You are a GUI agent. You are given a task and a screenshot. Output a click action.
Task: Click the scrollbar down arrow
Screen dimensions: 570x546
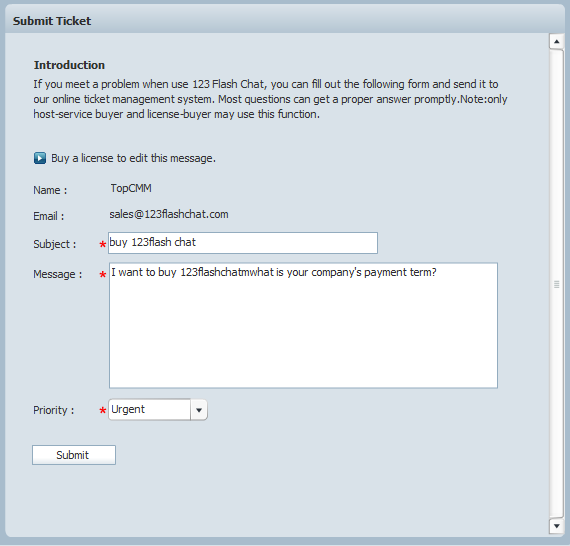(x=557, y=526)
